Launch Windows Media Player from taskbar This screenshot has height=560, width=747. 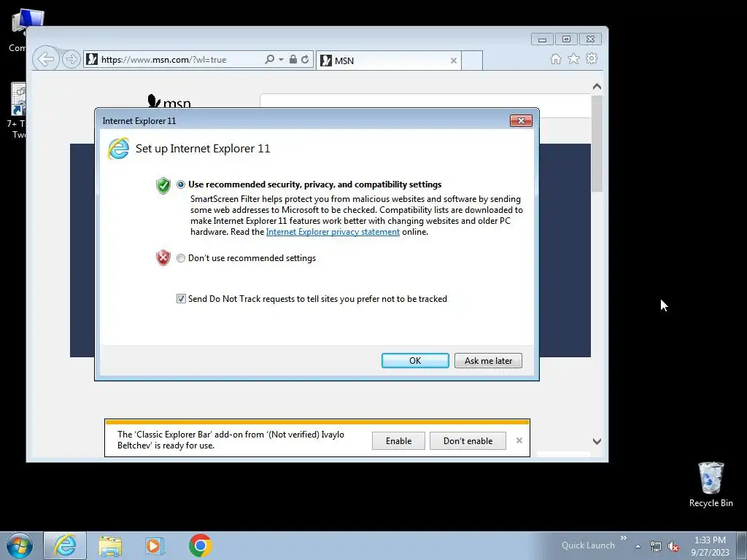[155, 545]
